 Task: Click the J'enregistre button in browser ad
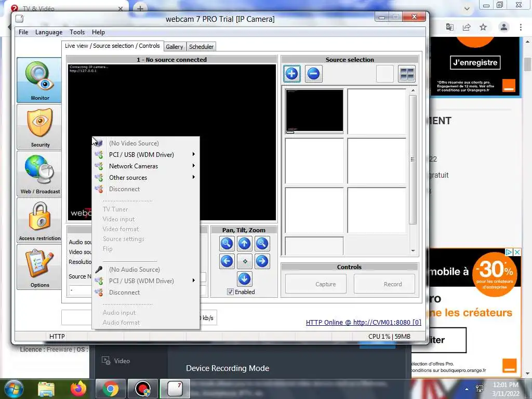tap(475, 62)
